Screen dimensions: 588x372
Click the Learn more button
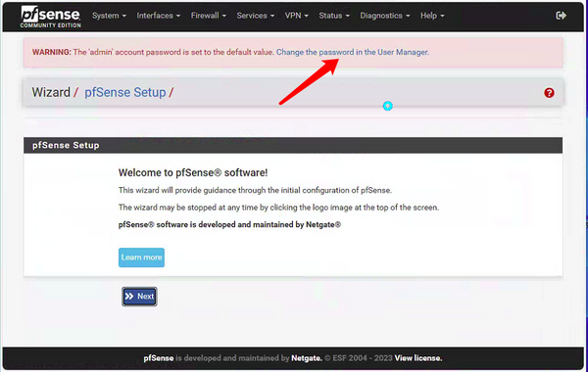point(141,257)
